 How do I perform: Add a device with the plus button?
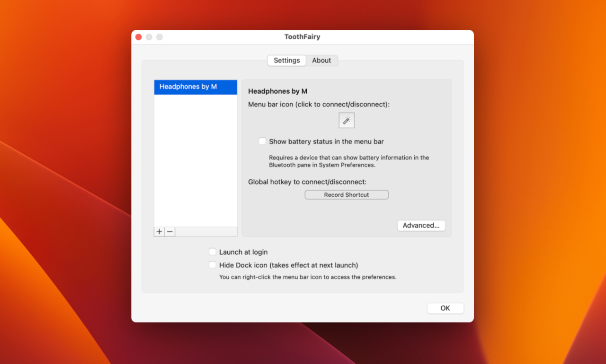click(x=160, y=231)
